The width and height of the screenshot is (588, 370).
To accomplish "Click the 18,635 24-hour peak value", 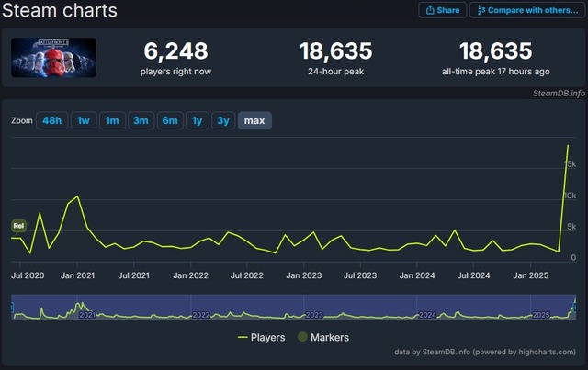I will (x=336, y=51).
